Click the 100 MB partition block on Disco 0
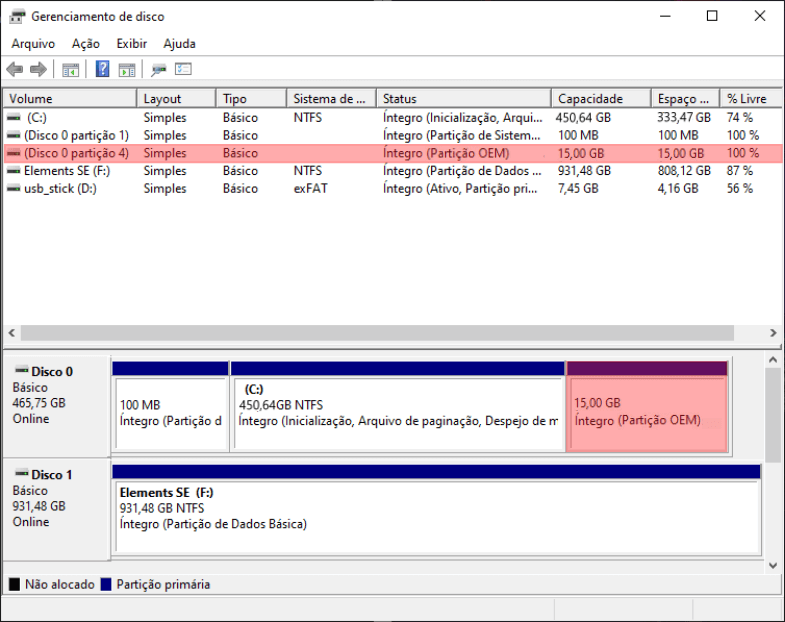 pyautogui.click(x=170, y=412)
